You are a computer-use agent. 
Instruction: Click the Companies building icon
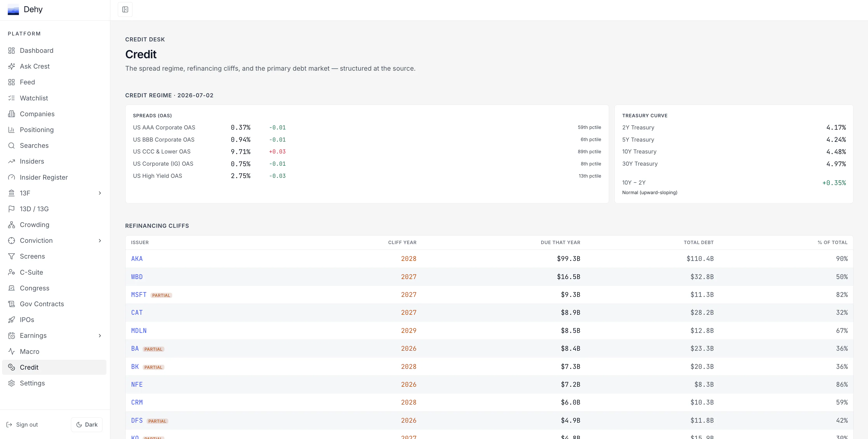point(11,114)
